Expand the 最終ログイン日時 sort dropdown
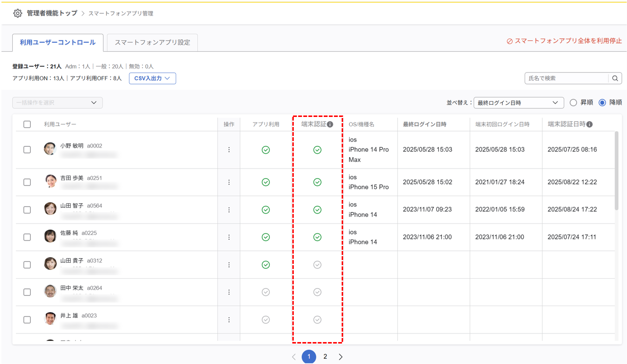The image size is (627, 364). pos(518,103)
